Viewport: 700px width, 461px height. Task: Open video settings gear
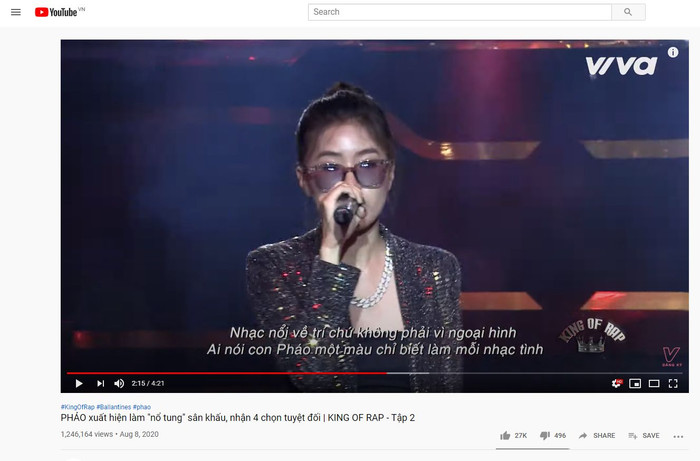[x=617, y=383]
